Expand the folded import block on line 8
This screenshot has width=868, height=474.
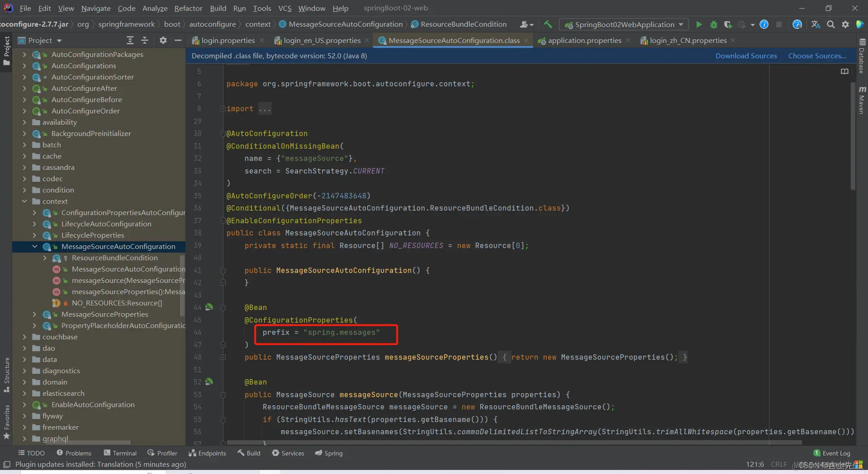coord(223,109)
